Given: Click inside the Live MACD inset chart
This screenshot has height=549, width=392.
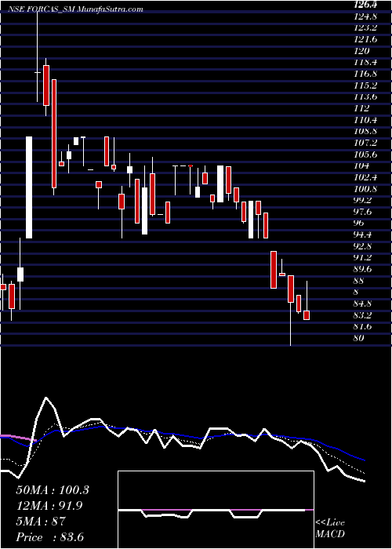Looking at the screenshot, I should click(x=216, y=510).
